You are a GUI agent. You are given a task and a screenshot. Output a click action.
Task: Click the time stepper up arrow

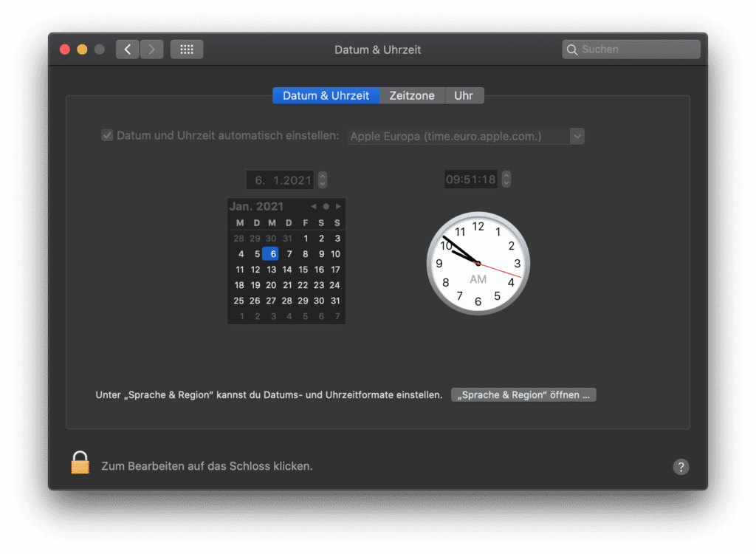506,175
